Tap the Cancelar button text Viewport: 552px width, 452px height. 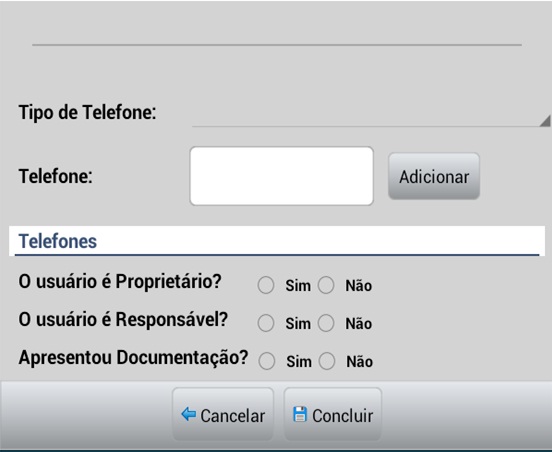pyautogui.click(x=232, y=416)
